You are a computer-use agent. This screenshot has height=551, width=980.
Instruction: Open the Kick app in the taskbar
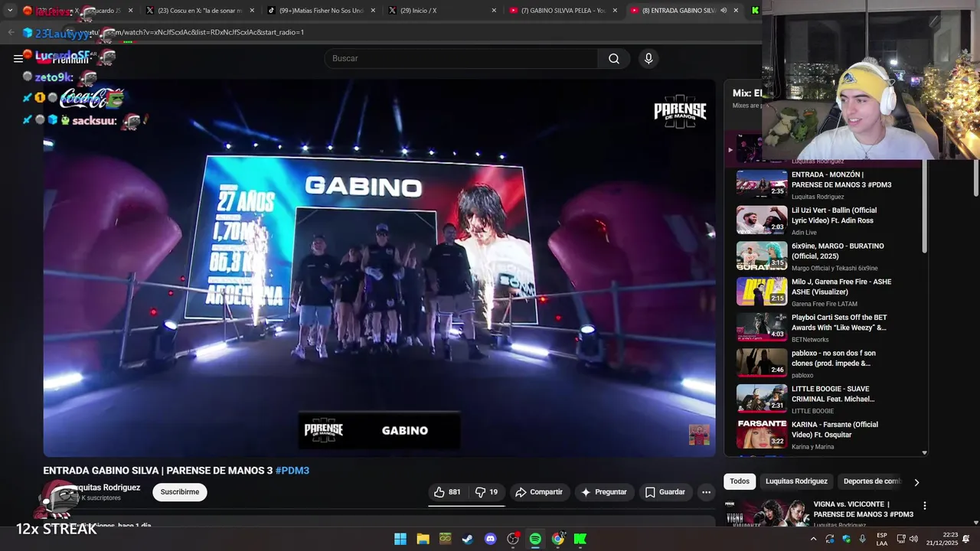580,539
